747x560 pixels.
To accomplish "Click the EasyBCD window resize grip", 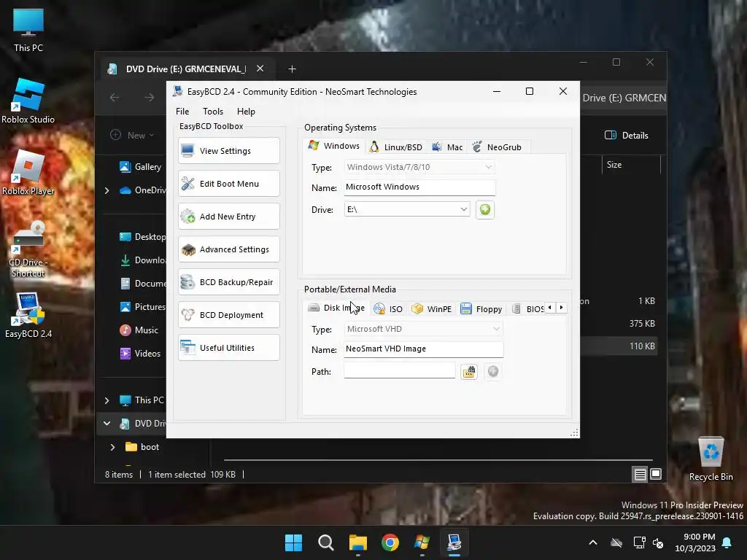I will point(575,432).
